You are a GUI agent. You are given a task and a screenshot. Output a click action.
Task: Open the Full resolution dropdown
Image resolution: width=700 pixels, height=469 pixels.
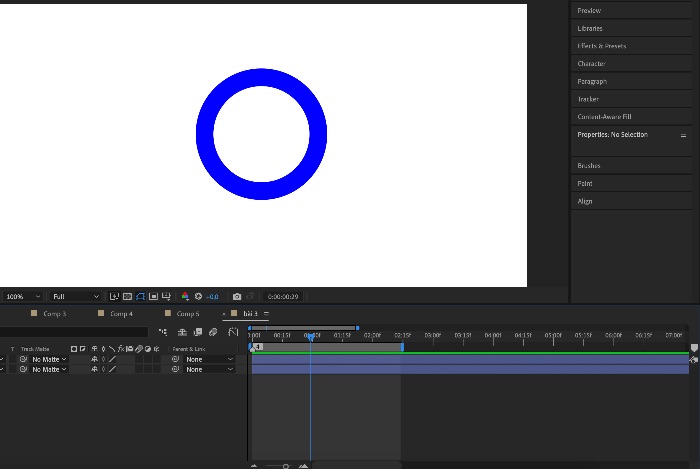(75, 296)
